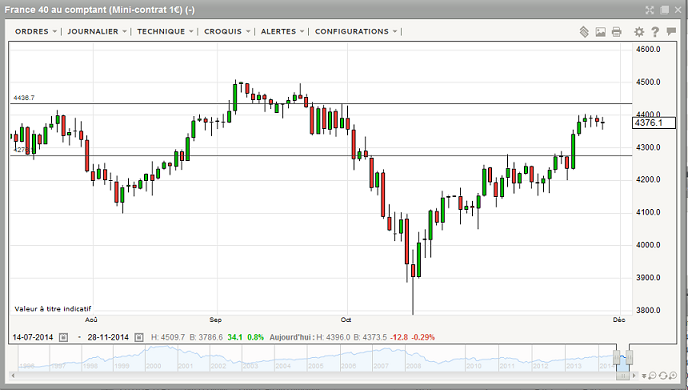Close the France 40 chart window
Screen dimensions: 688x390
pos(678,10)
